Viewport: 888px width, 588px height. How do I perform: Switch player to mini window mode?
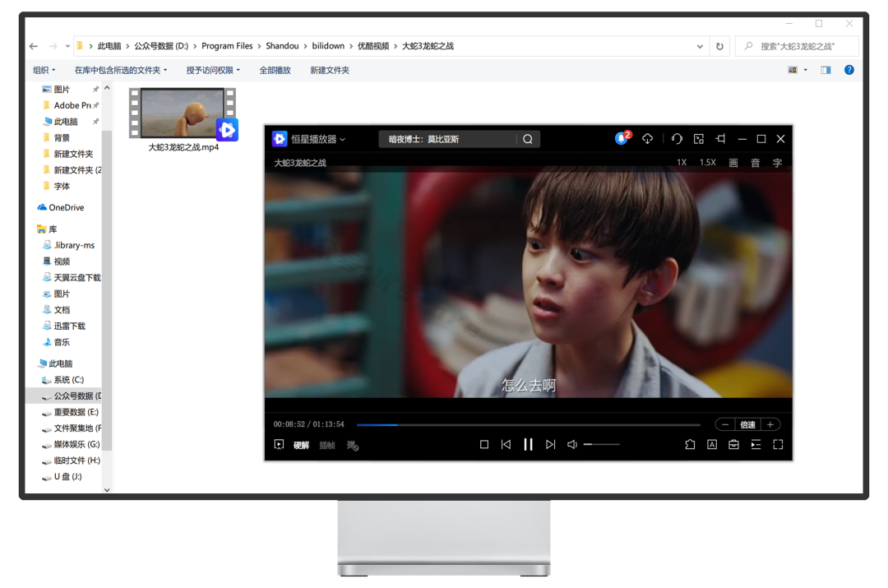pyautogui.click(x=699, y=139)
